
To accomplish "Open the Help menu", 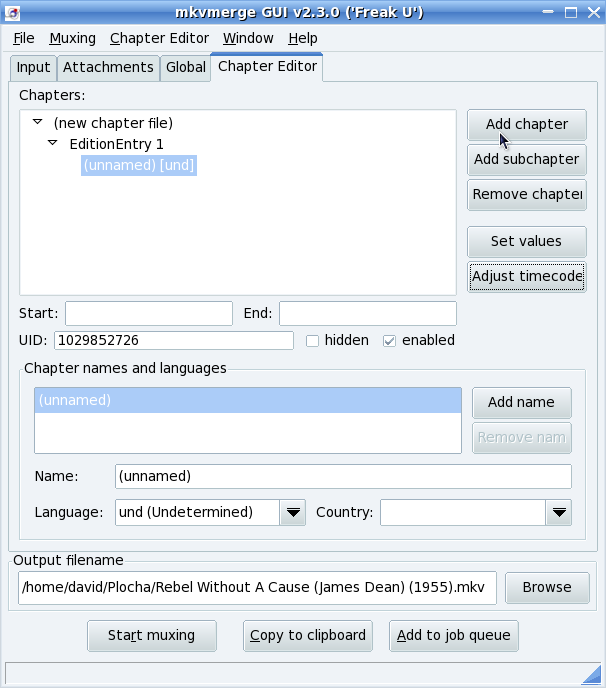I will pyautogui.click(x=303, y=39).
